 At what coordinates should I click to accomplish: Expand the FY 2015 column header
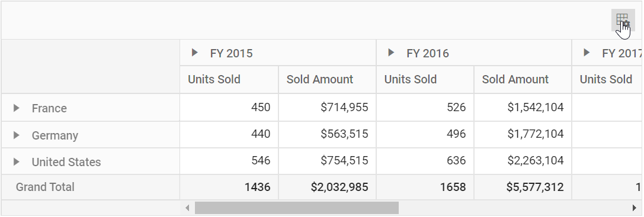click(x=195, y=53)
